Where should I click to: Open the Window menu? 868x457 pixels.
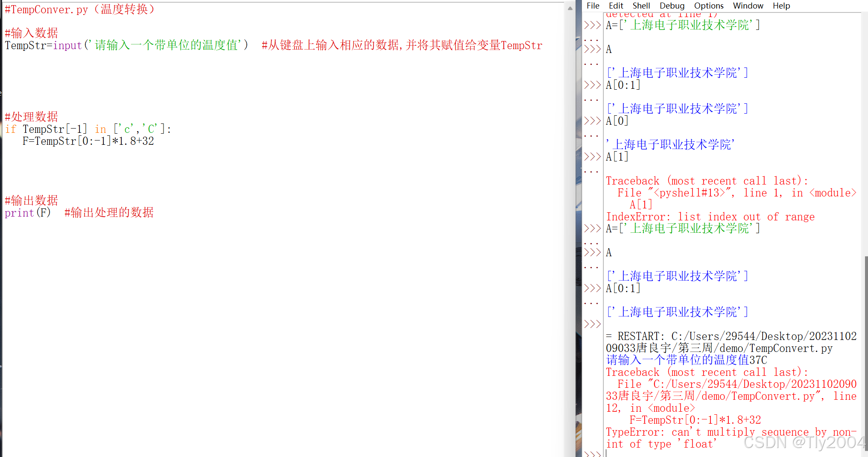(x=748, y=6)
